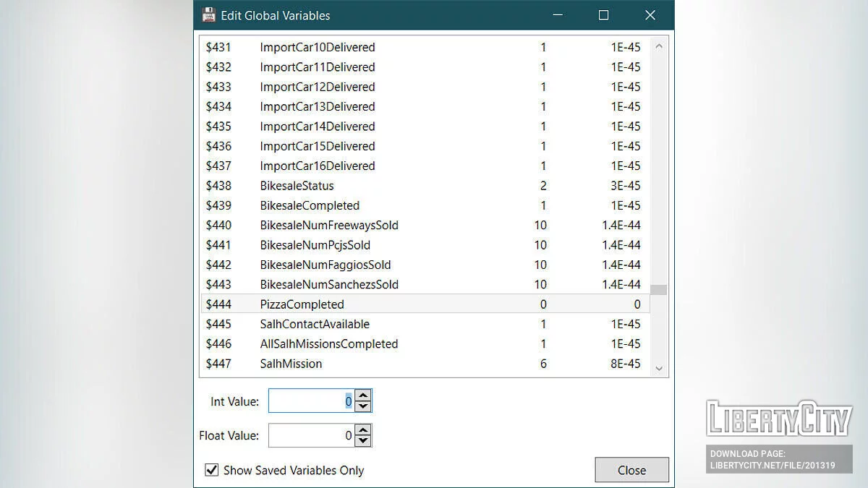Maximize the Edit Global Variables window
The height and width of the screenshot is (488, 868).
click(x=603, y=15)
